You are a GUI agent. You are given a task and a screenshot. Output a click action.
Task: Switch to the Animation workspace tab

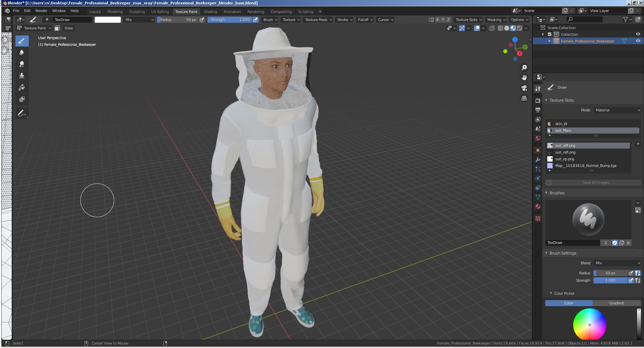(232, 11)
